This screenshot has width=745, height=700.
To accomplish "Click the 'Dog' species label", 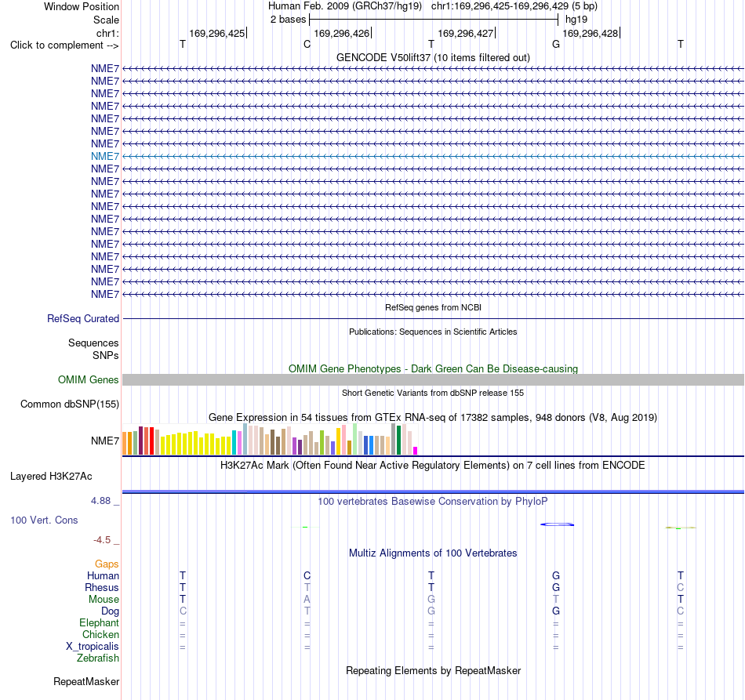I will (x=110, y=611).
